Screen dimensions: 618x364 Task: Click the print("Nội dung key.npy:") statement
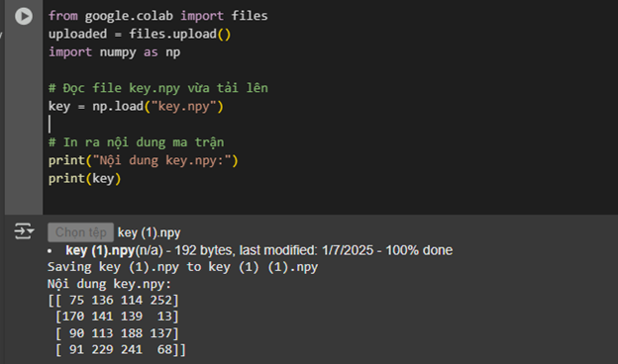click(144, 160)
